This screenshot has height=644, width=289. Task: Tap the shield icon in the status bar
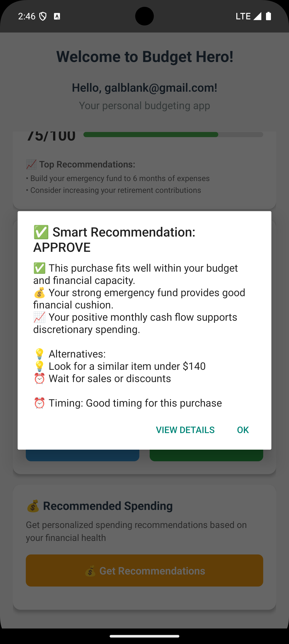pyautogui.click(x=43, y=17)
